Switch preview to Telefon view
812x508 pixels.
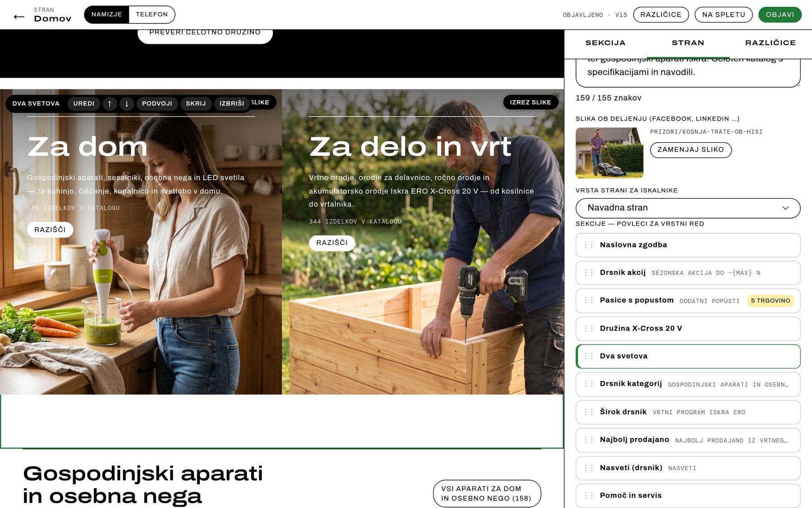tap(152, 14)
